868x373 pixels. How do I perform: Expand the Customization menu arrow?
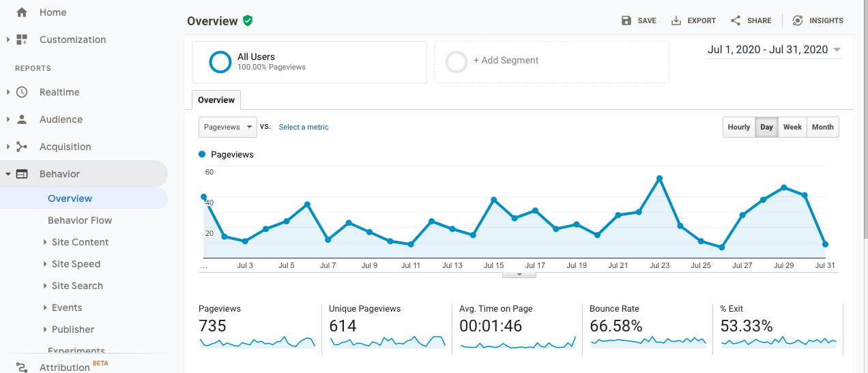pyautogui.click(x=8, y=40)
